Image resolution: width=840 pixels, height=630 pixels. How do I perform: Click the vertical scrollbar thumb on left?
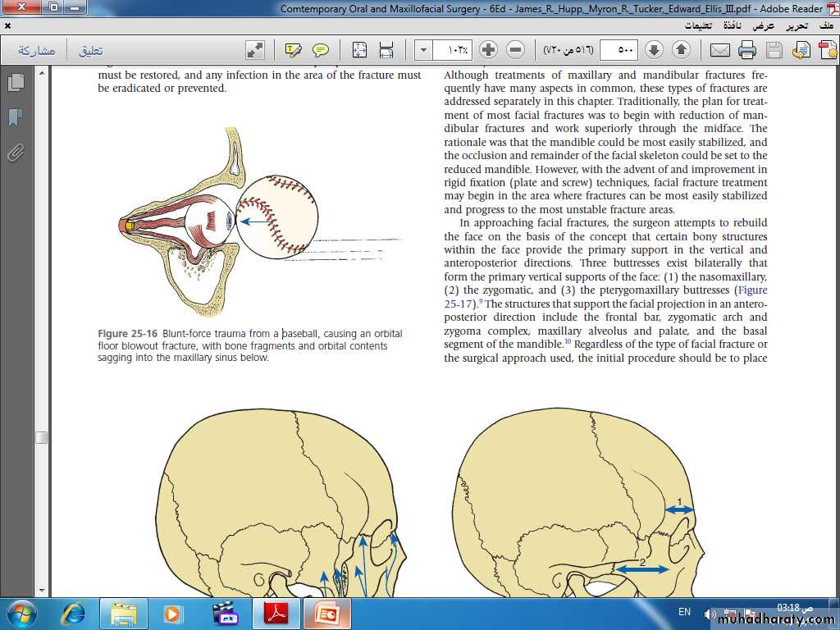41,437
